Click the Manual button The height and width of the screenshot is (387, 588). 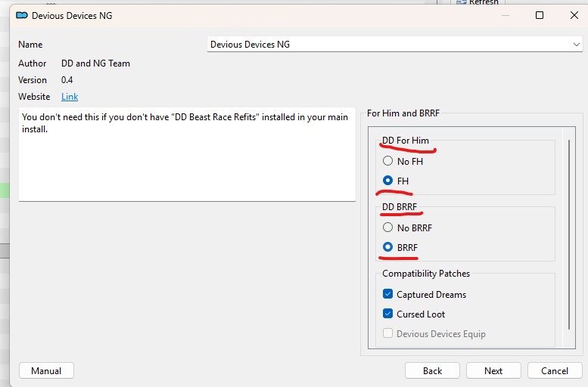46,371
